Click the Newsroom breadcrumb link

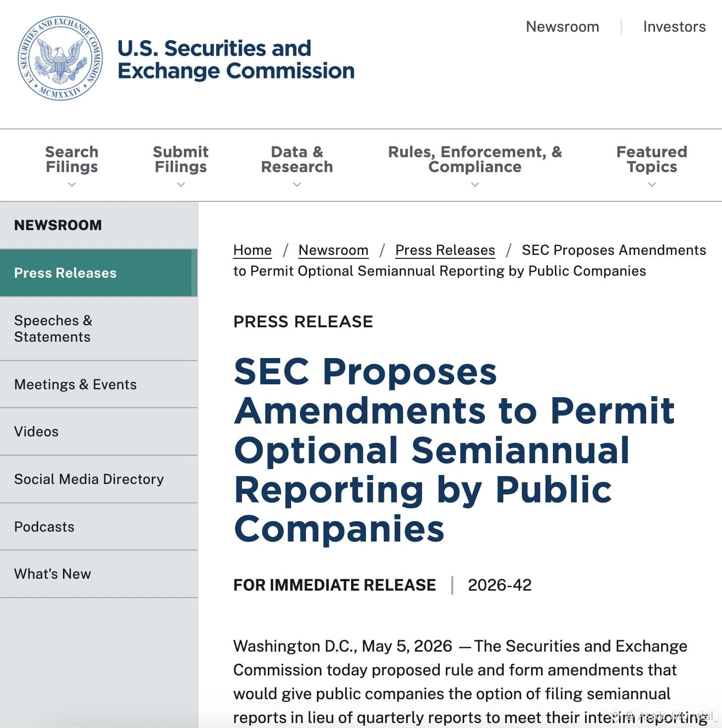point(333,250)
